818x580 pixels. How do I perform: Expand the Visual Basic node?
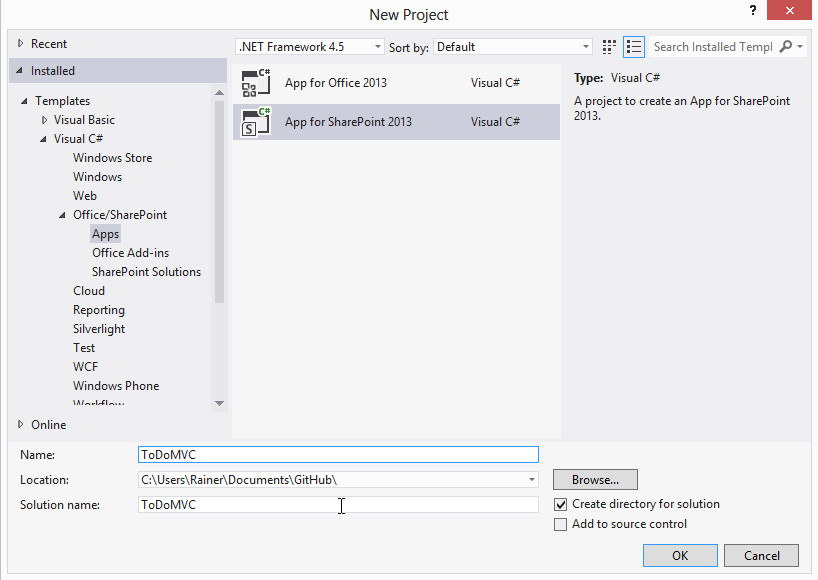pos(44,120)
